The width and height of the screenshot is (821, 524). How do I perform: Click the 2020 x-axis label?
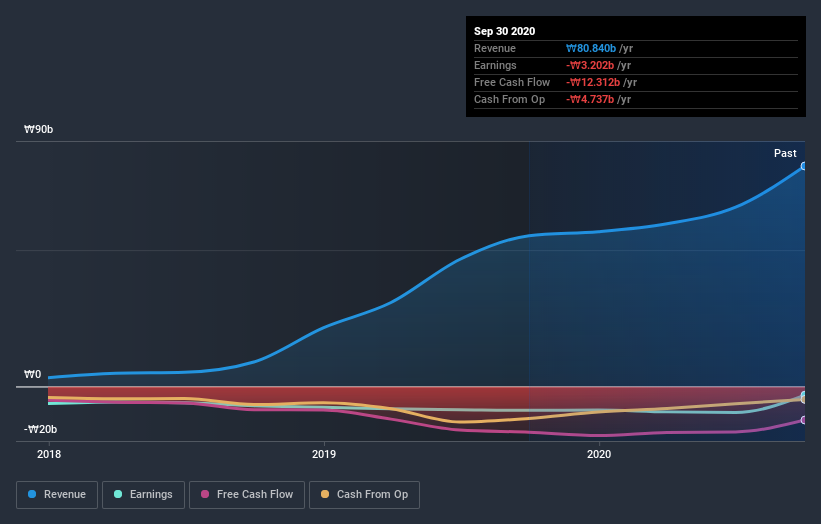(x=599, y=454)
